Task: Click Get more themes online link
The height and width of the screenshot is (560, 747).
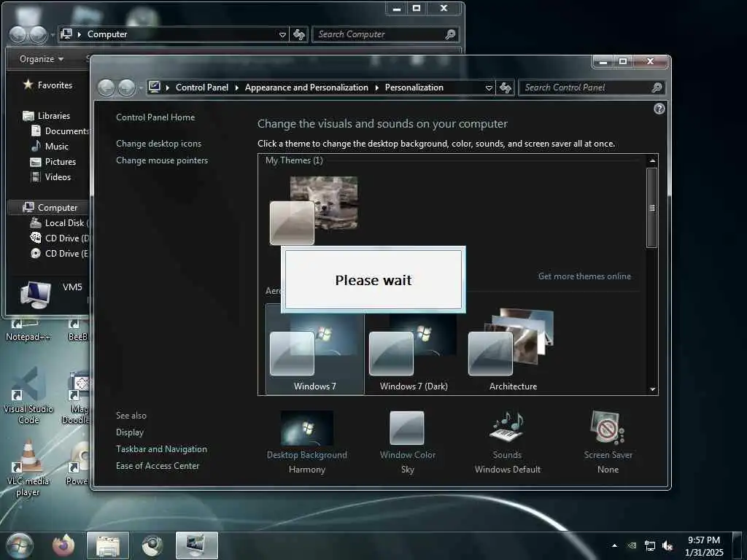Action: [x=584, y=276]
